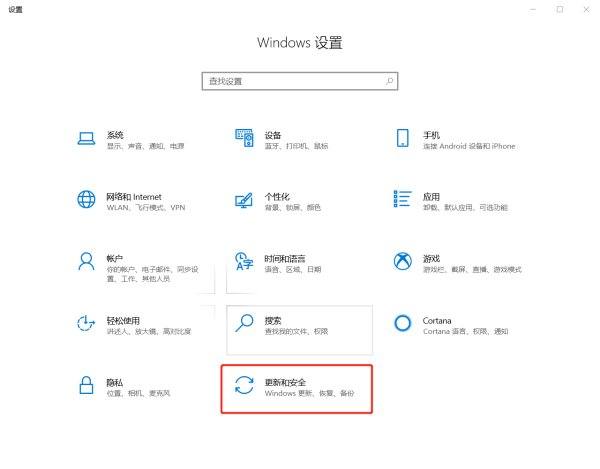Open the 个性化 paintbrush icon

click(244, 200)
